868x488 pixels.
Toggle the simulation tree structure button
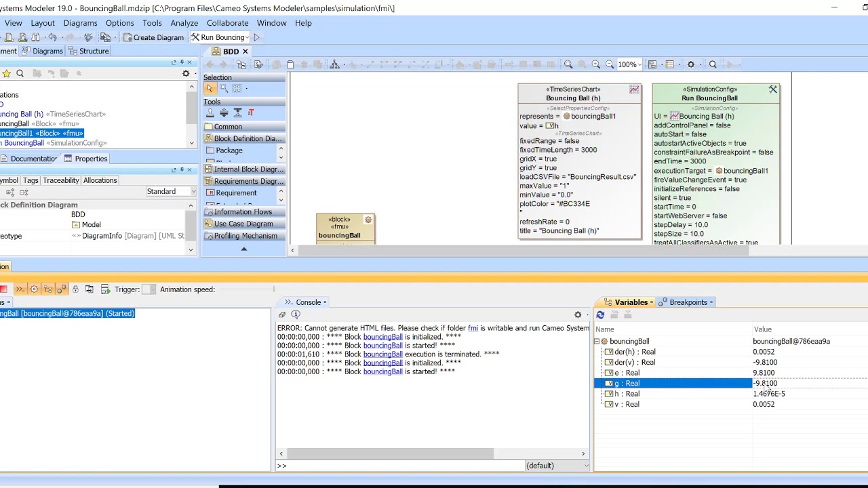coord(47,289)
